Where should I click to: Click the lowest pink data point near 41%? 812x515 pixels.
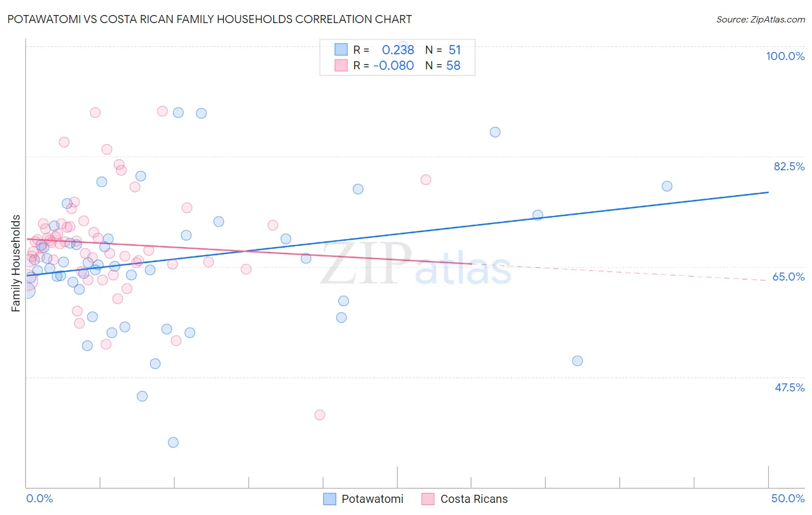(319, 415)
